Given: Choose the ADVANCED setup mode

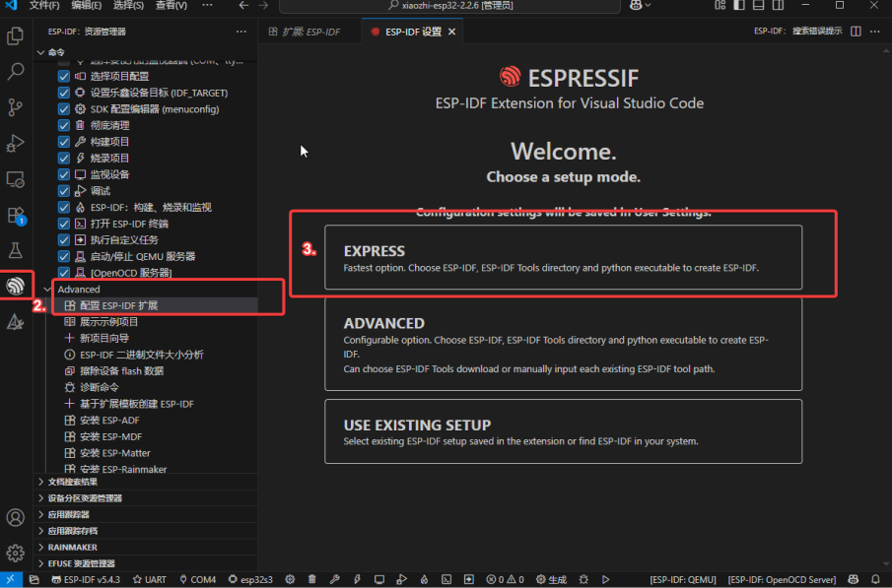Looking at the screenshot, I should 563,344.
